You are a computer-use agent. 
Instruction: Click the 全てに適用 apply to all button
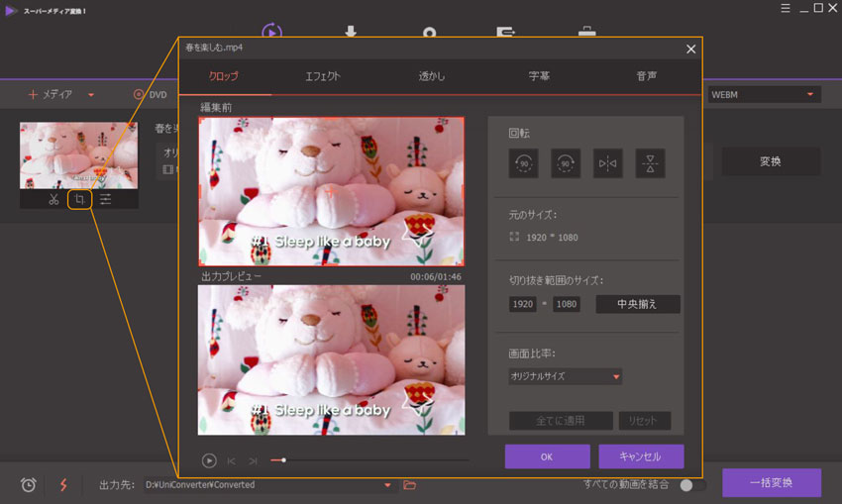click(x=561, y=421)
